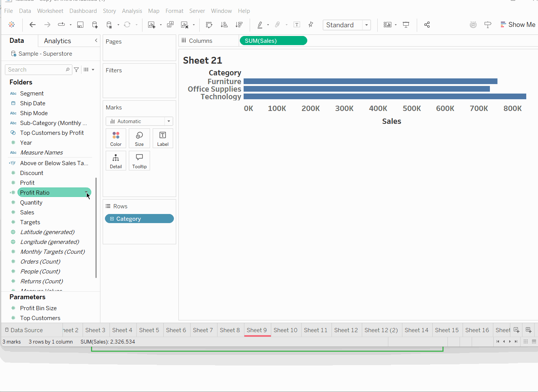Viewport: 538px width, 392px height.
Task: Open the Detail marks card
Action: [116, 161]
